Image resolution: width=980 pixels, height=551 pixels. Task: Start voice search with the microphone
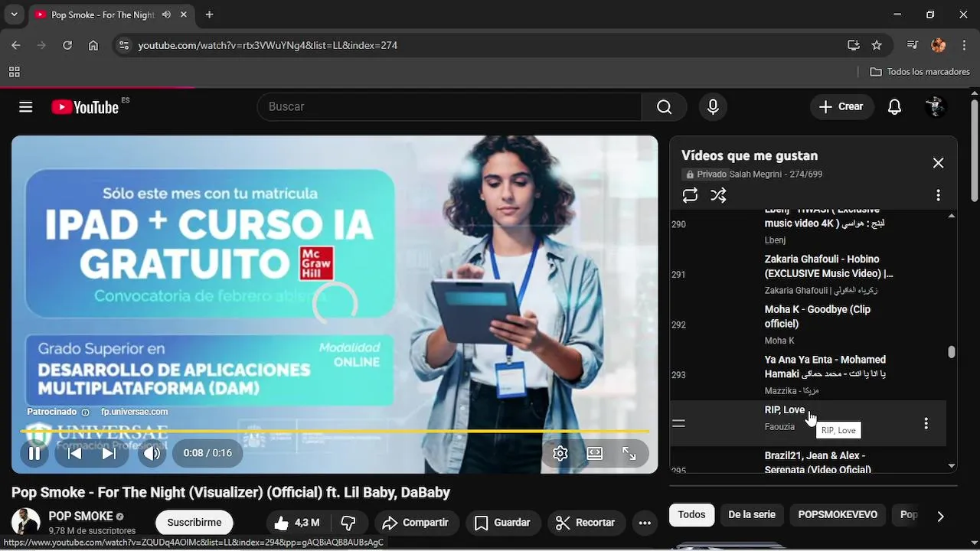click(x=713, y=107)
